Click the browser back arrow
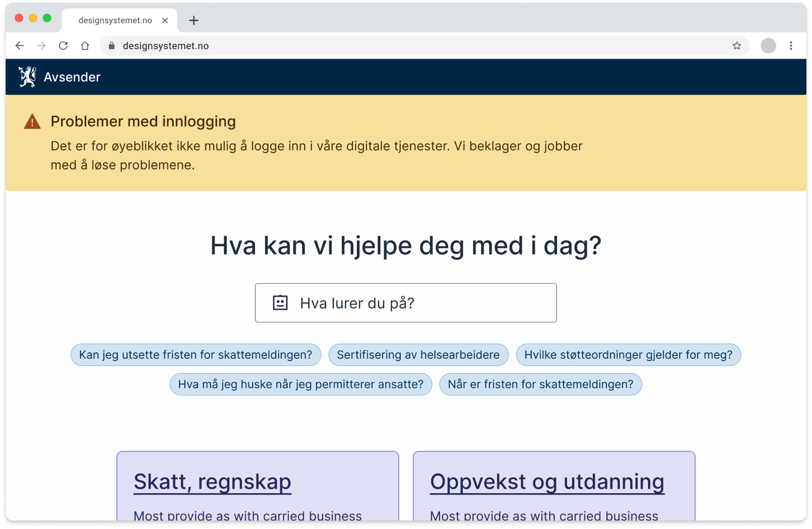 (19, 46)
